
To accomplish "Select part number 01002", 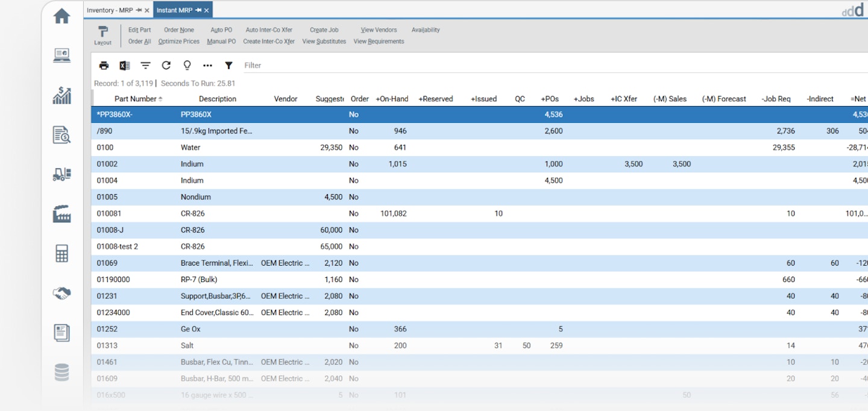I will pos(107,164).
